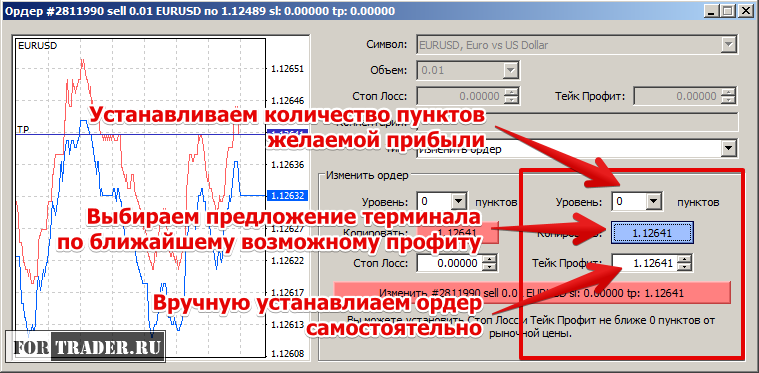Increase the Тейк Профит 1.12641 value with the up arrow
Viewport: 759px width, 373px height.
pyautogui.click(x=685, y=260)
